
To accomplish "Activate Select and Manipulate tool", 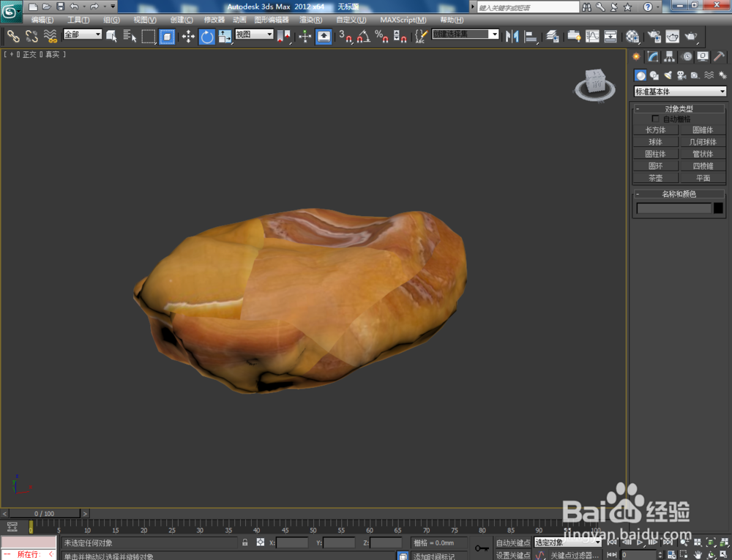I will (x=305, y=37).
